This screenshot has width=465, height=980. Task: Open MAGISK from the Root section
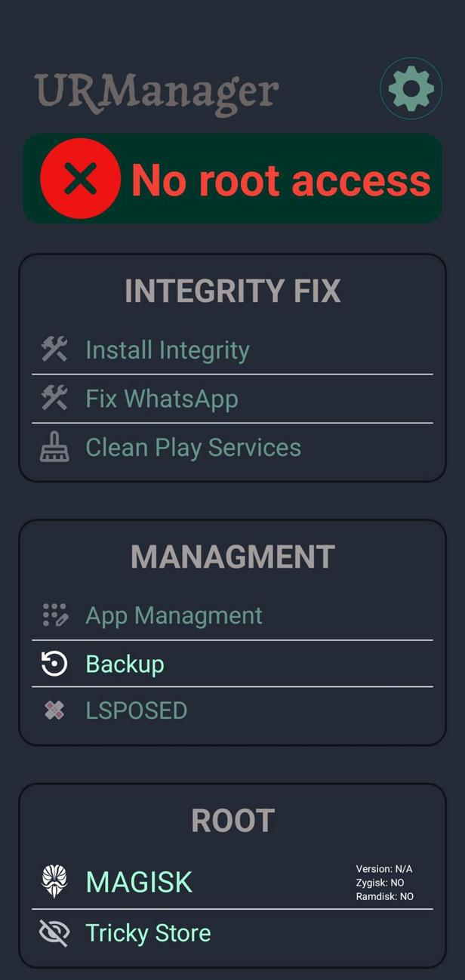tap(138, 881)
